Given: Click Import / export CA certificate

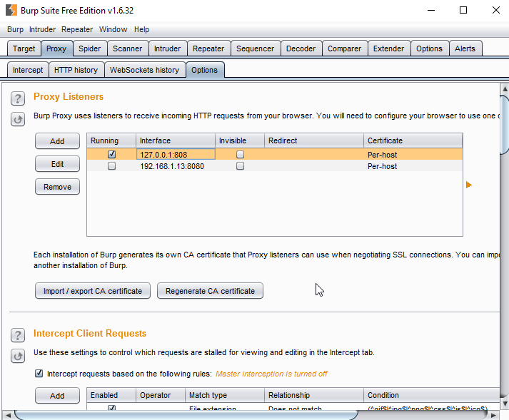Looking at the screenshot, I should pyautogui.click(x=93, y=291).
